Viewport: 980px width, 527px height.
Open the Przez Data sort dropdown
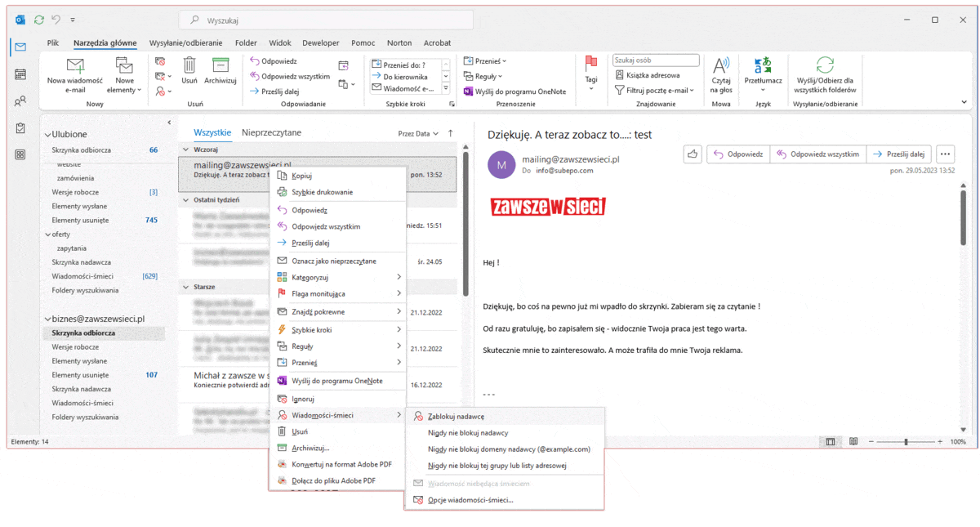click(x=418, y=133)
